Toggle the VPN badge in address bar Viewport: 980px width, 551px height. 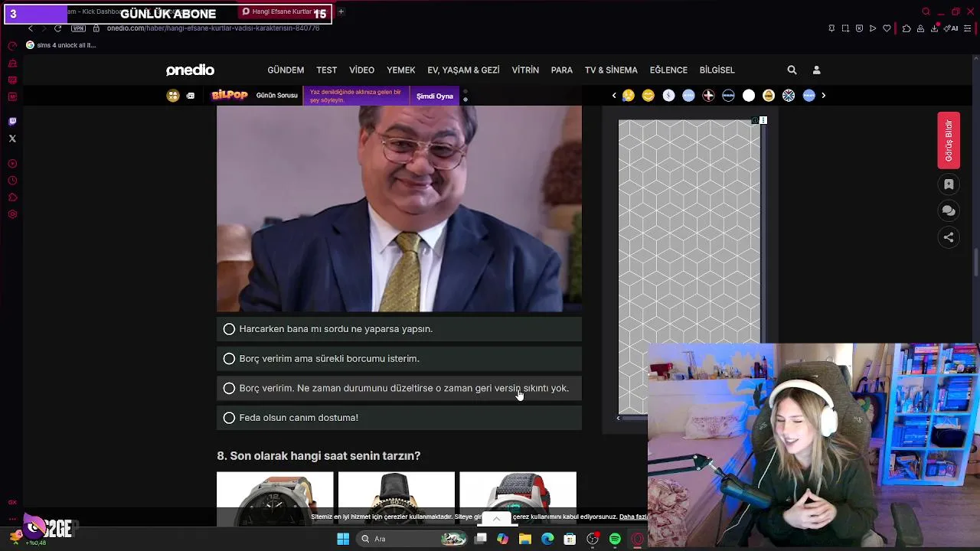78,28
